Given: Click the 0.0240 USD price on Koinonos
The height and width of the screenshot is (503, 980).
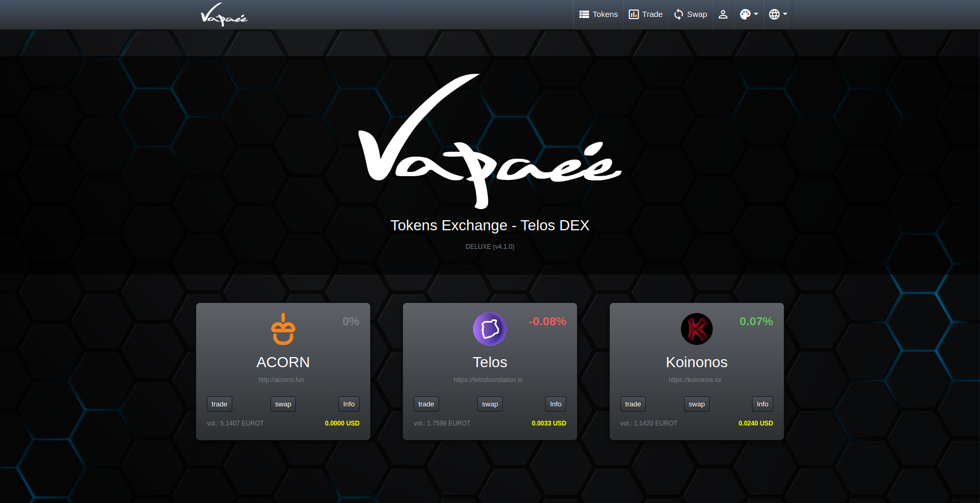Looking at the screenshot, I should point(756,423).
